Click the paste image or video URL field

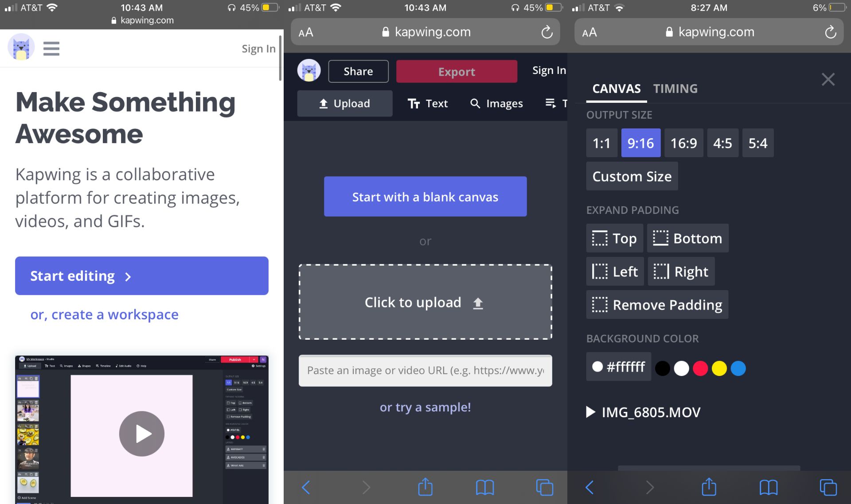pyautogui.click(x=425, y=370)
